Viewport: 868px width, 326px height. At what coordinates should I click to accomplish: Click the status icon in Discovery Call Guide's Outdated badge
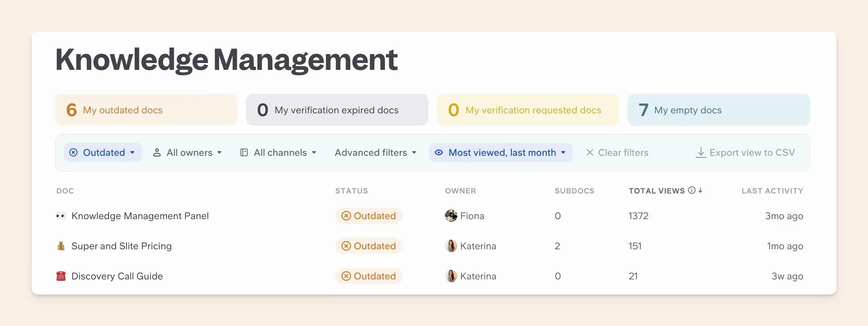tap(346, 276)
